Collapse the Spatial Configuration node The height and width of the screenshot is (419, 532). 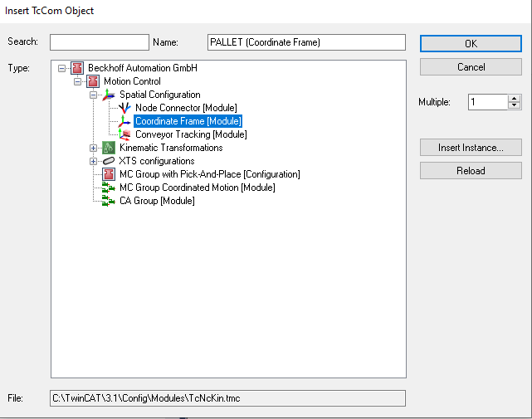[93, 95]
